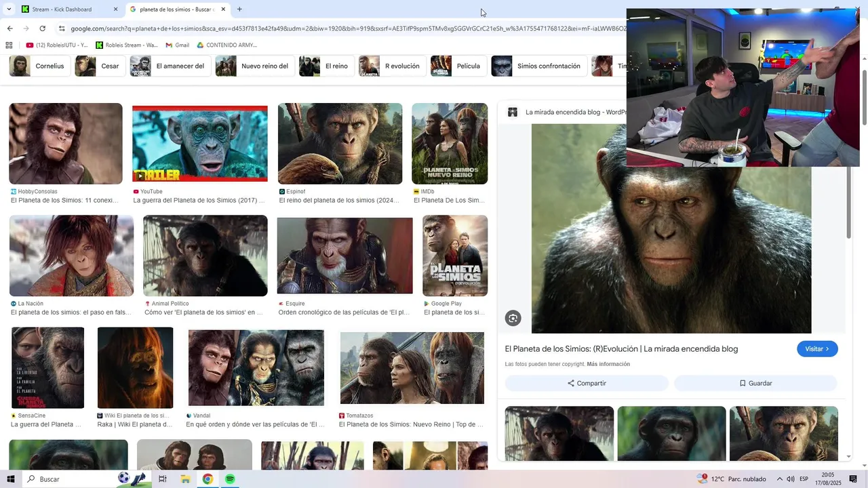
Task: Open the CONTENIDO ARMY Drive bookmark
Action: click(x=227, y=45)
